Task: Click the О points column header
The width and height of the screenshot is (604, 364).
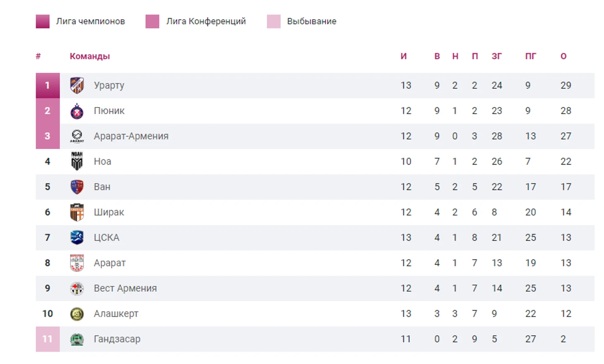Action: (563, 56)
